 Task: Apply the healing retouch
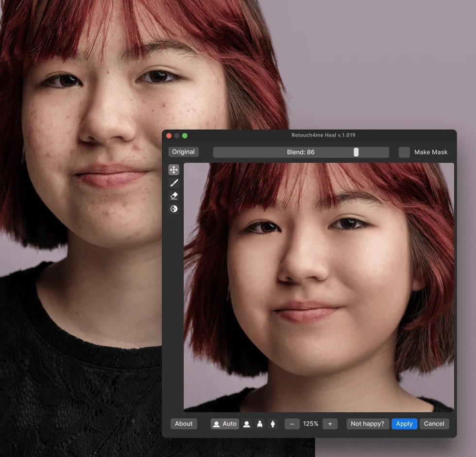404,423
